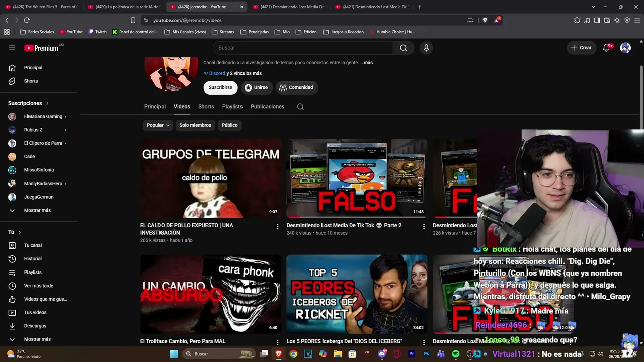Open the Top 5 Peores Icebergs thumbnail

coord(357,294)
